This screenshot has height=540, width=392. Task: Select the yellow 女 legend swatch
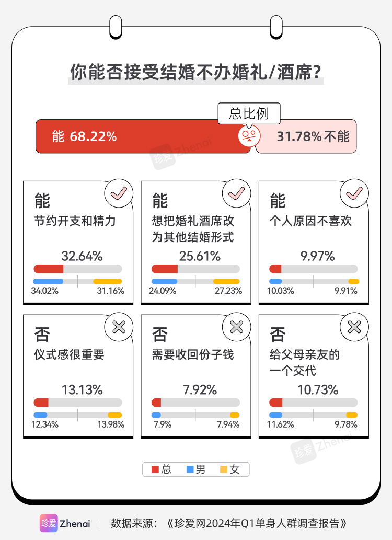coord(224,469)
